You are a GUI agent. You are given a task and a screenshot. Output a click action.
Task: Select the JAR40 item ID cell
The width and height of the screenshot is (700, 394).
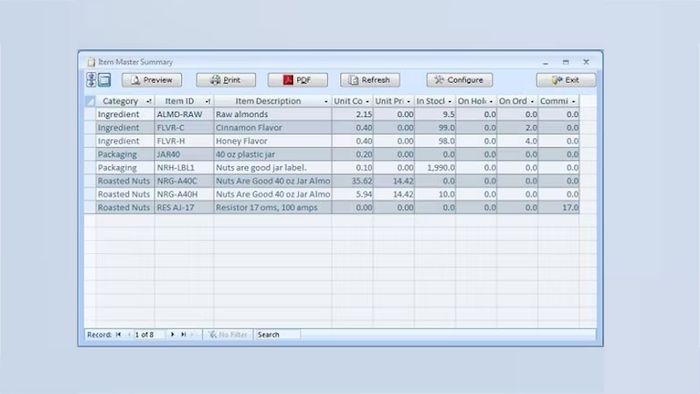pos(184,154)
